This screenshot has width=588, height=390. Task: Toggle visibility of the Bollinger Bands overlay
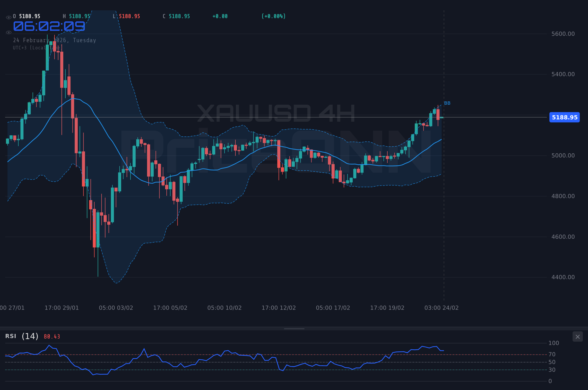pos(8,32)
